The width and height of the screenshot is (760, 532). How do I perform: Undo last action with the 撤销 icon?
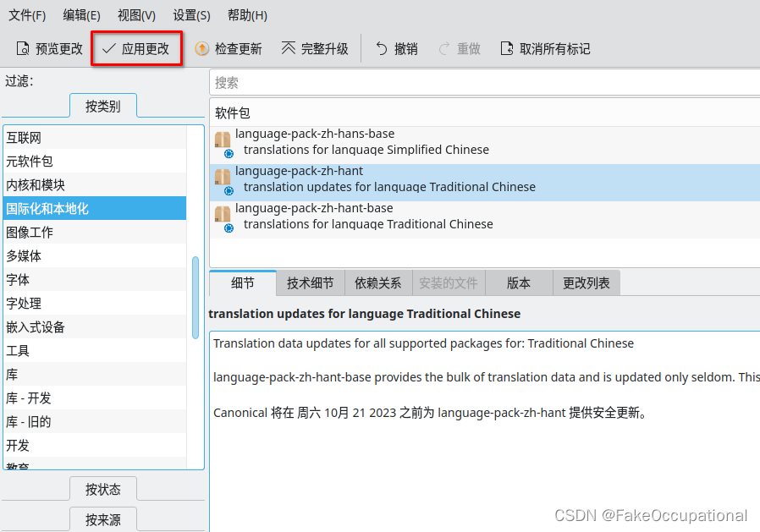point(382,48)
